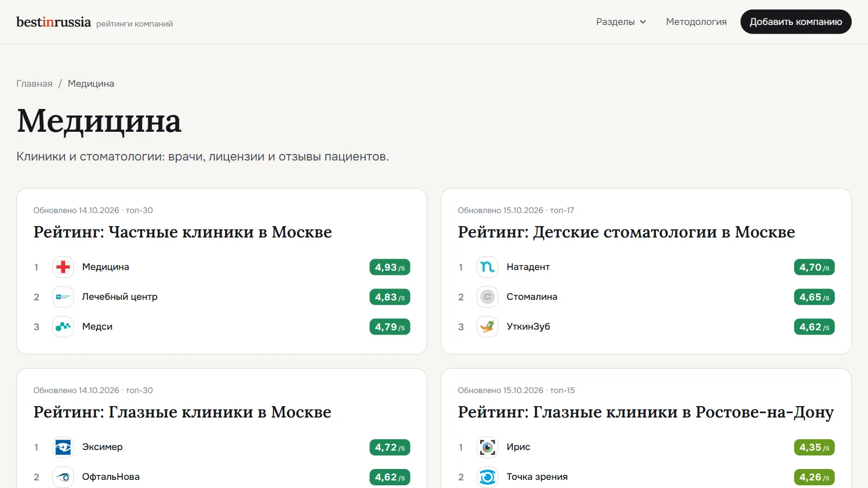Viewport: 868px width, 488px height.
Task: Click the ОфтальНова 4,62 rating badge
Action: (390, 477)
